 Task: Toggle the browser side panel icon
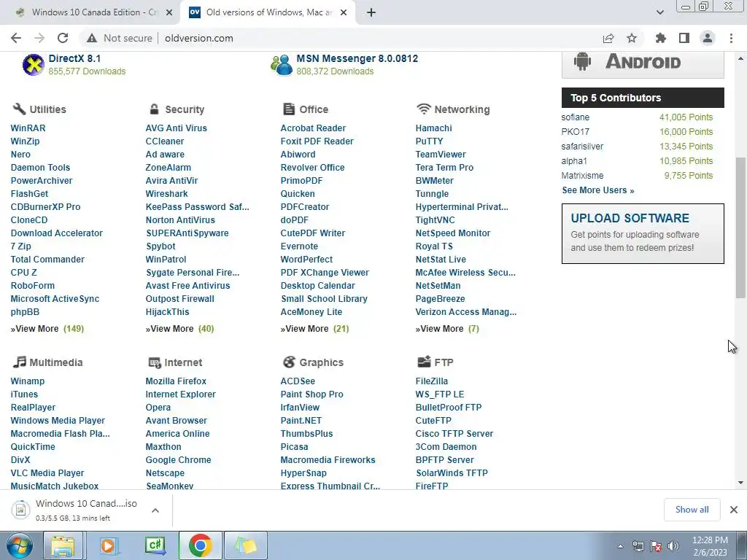tap(684, 38)
